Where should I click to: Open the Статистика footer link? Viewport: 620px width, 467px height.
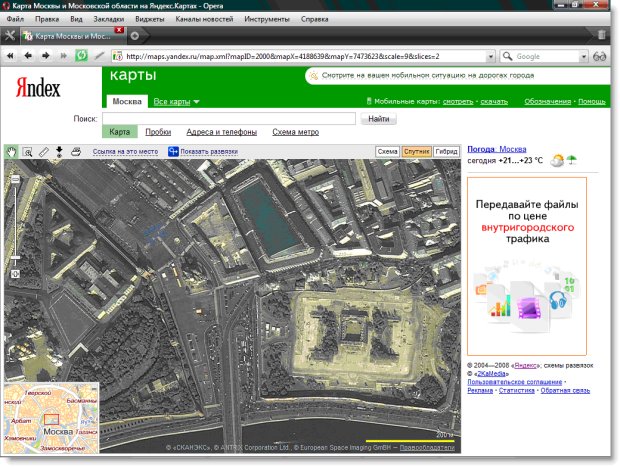tap(516, 391)
